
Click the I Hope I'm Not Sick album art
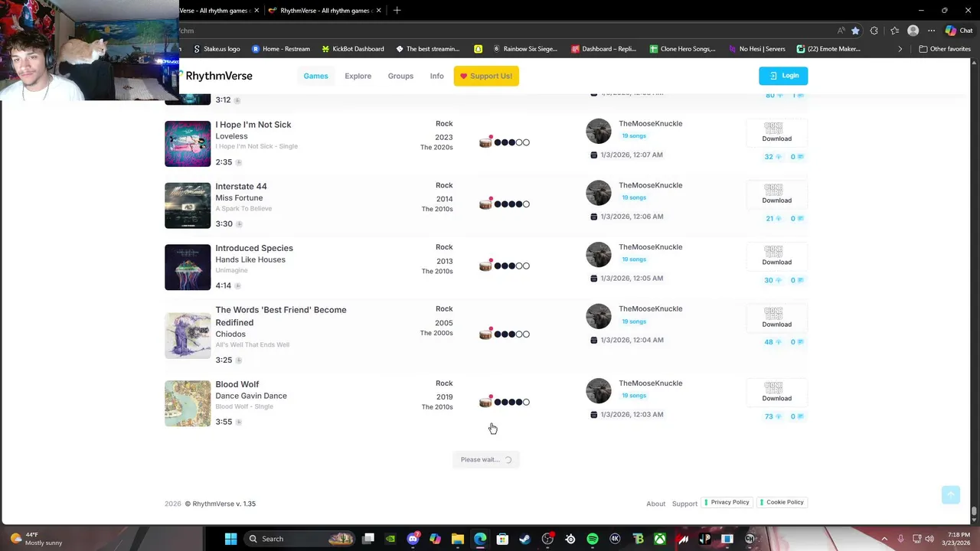point(188,144)
